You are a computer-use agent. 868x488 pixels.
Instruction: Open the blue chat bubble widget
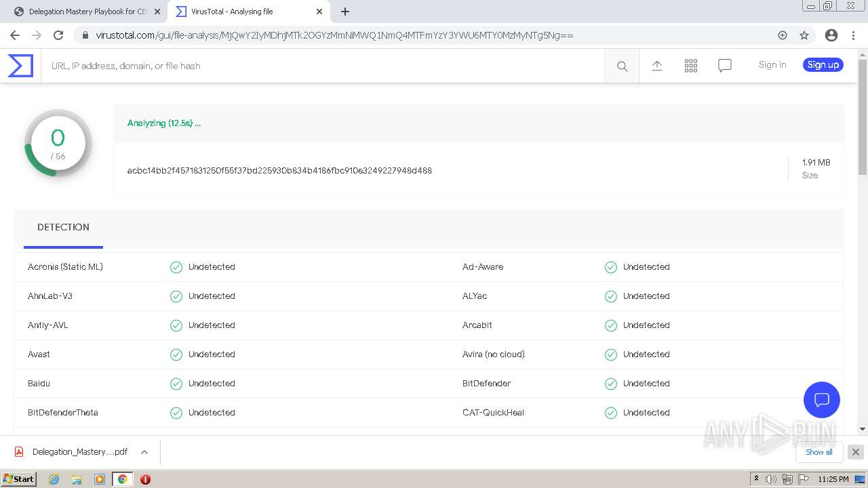pos(822,399)
